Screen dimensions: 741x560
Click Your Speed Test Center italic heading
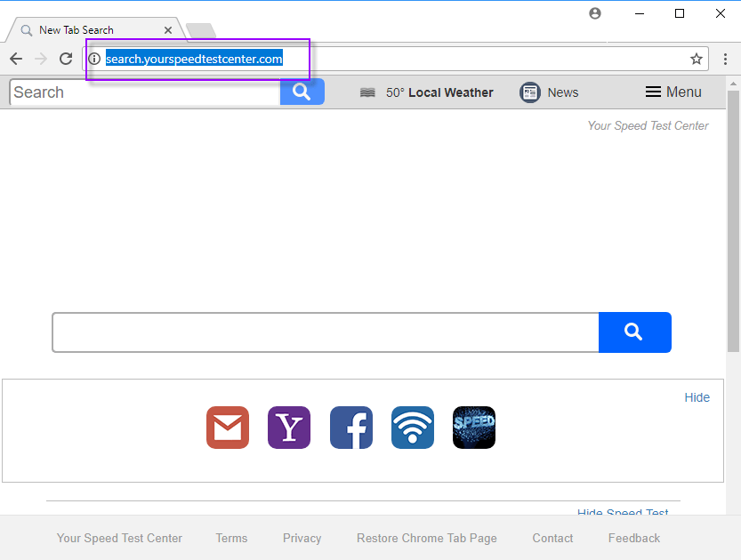point(648,125)
